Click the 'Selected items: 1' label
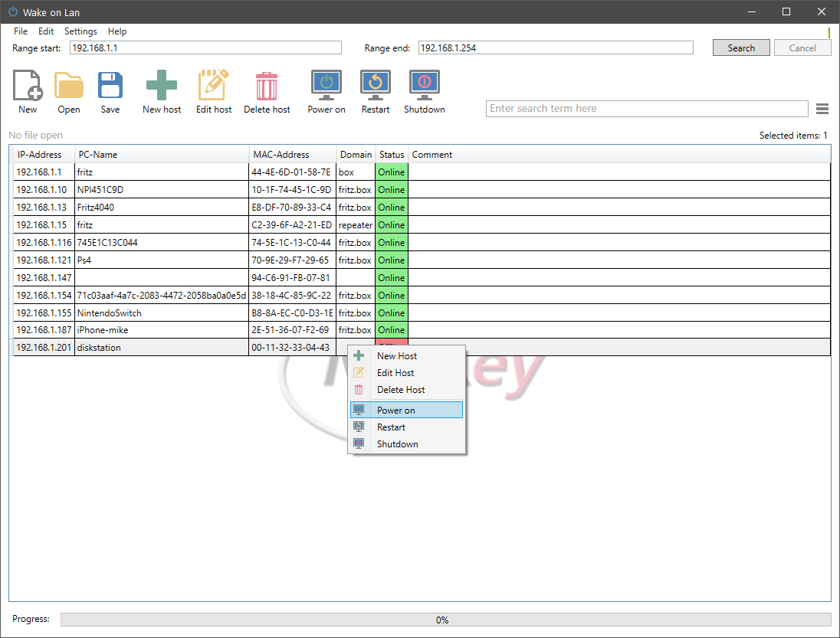Screen dimensions: 840x638 [x=792, y=135]
